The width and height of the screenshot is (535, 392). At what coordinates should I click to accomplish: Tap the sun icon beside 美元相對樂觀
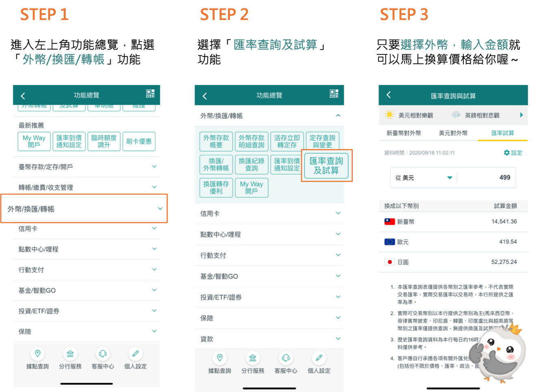(389, 115)
